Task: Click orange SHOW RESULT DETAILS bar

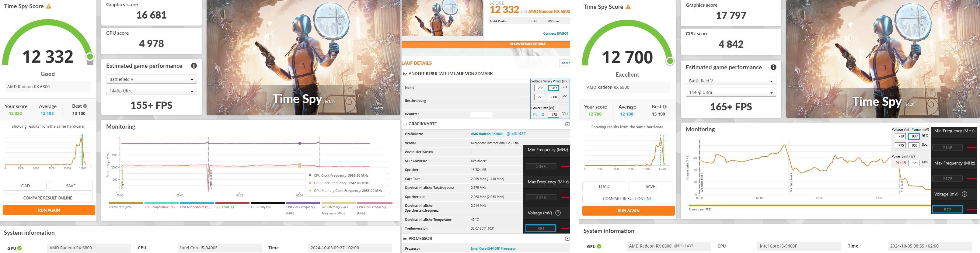Action: (x=486, y=44)
